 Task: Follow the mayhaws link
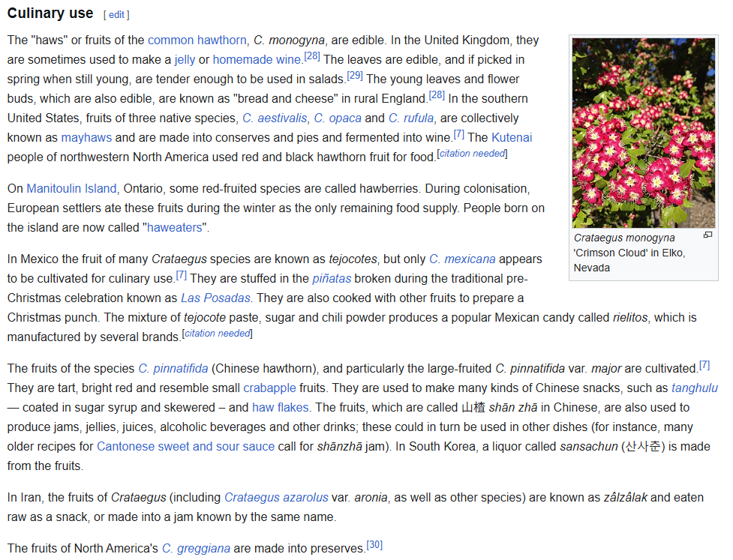point(86,138)
